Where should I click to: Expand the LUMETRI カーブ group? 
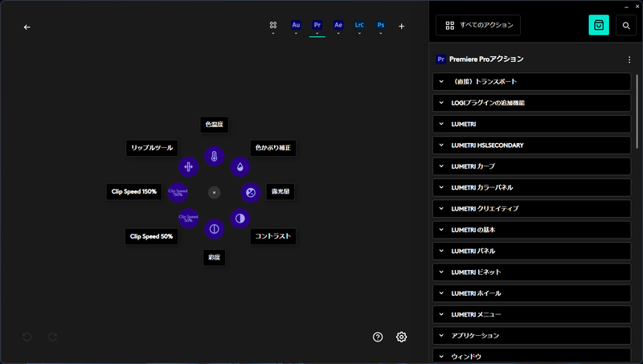531,166
